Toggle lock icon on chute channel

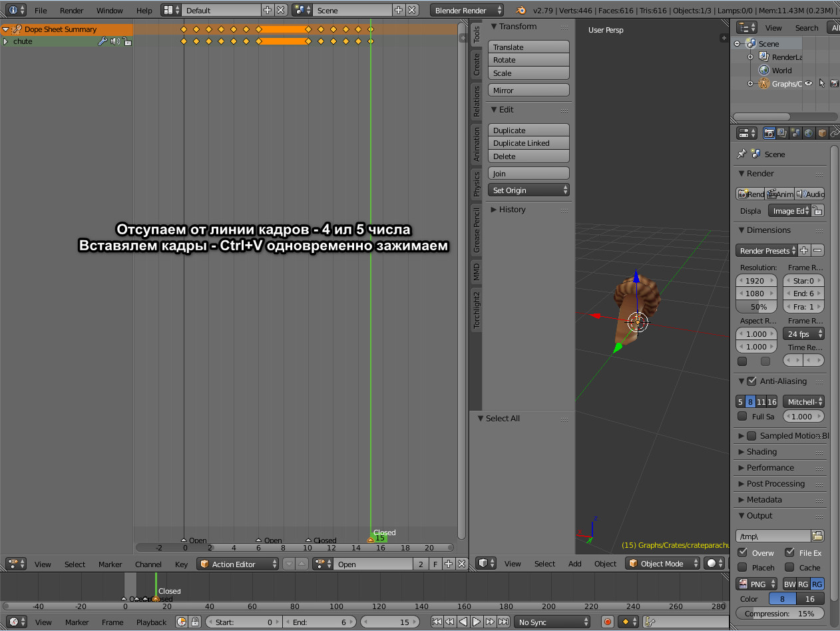click(x=126, y=41)
